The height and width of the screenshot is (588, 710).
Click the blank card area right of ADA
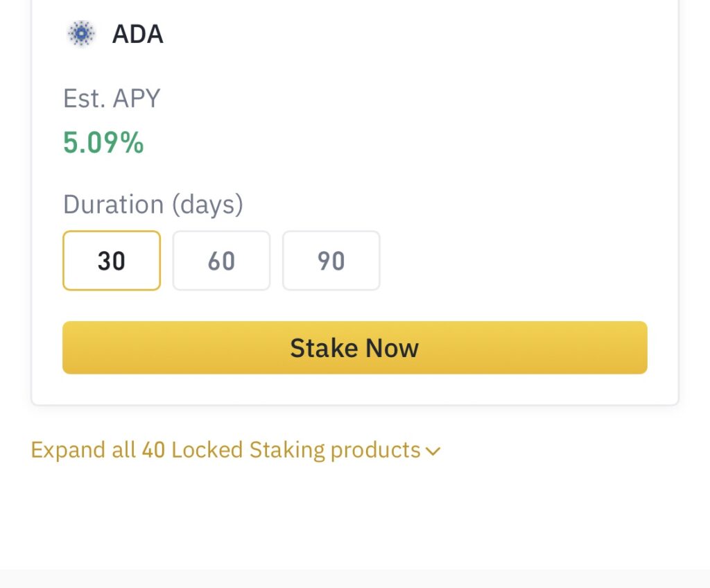click(x=408, y=34)
